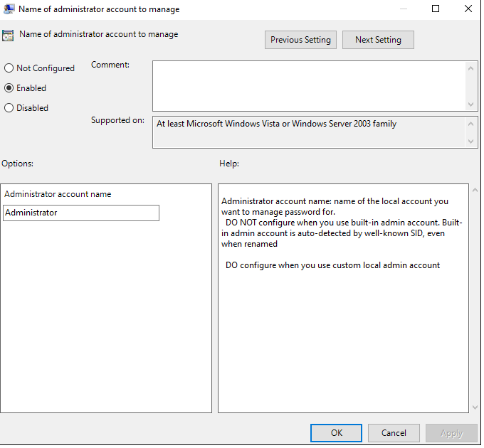The image size is (484, 448).
Task: Choose the Enabled radio button
Action: 9,88
